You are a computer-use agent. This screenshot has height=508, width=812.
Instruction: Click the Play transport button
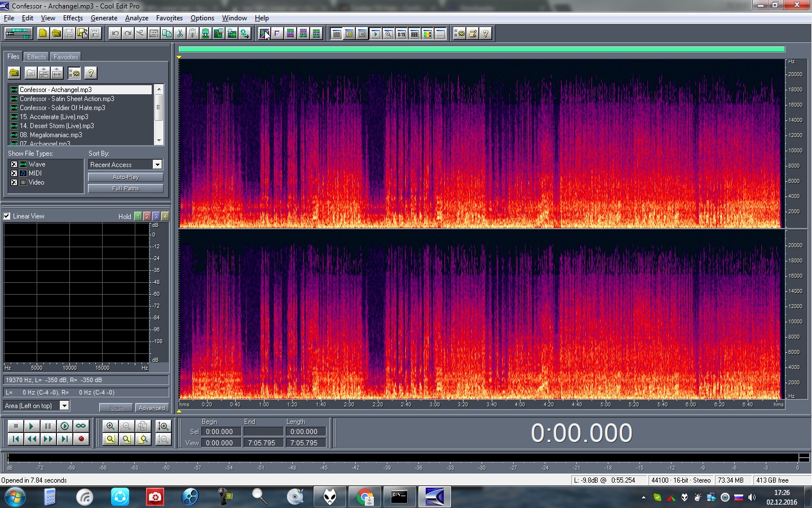pos(32,426)
